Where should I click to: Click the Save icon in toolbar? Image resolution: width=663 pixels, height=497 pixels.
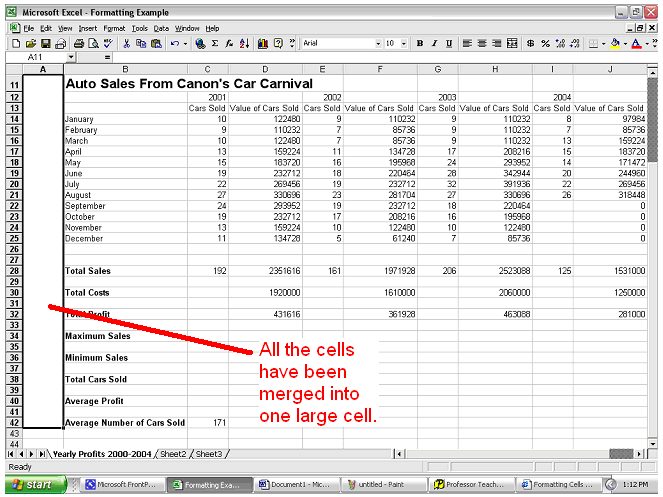[x=46, y=44]
